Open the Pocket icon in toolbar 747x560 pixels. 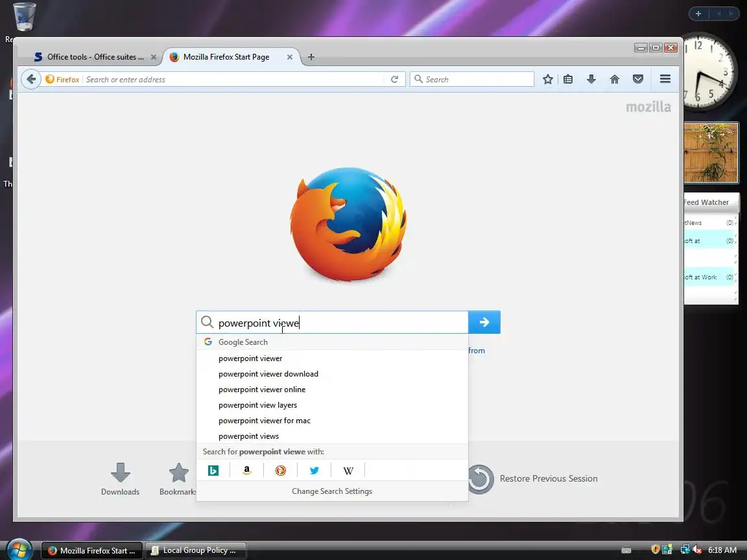[x=638, y=79]
